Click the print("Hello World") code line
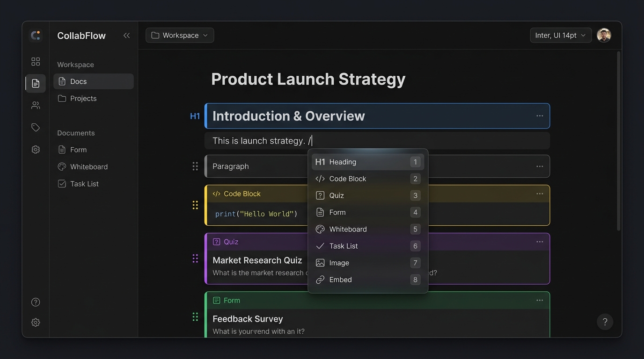 [256, 214]
